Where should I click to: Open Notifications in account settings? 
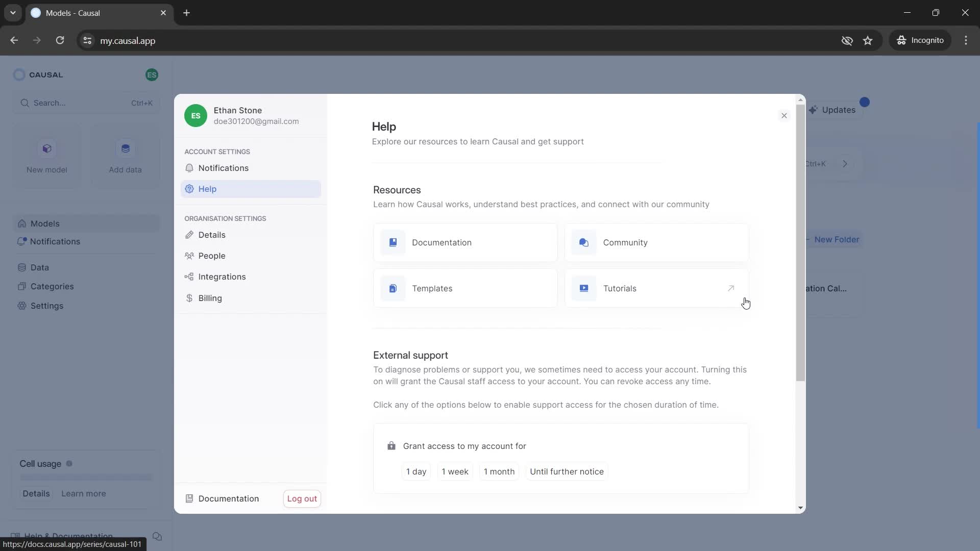click(x=251, y=168)
